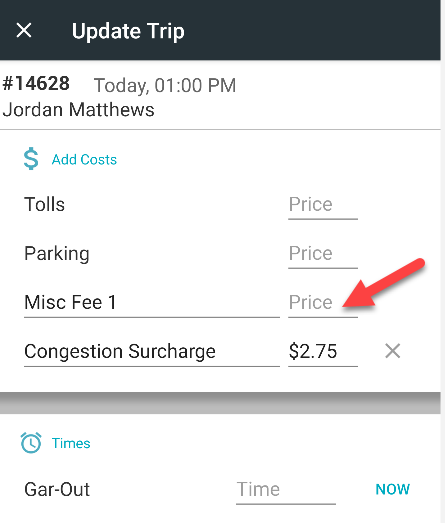Select the Parking price field
The image size is (445, 523).
pos(323,254)
